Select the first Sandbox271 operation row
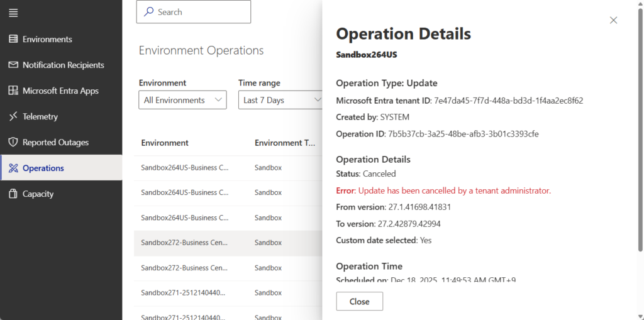Screen dimensions: 644x320 click(182, 293)
